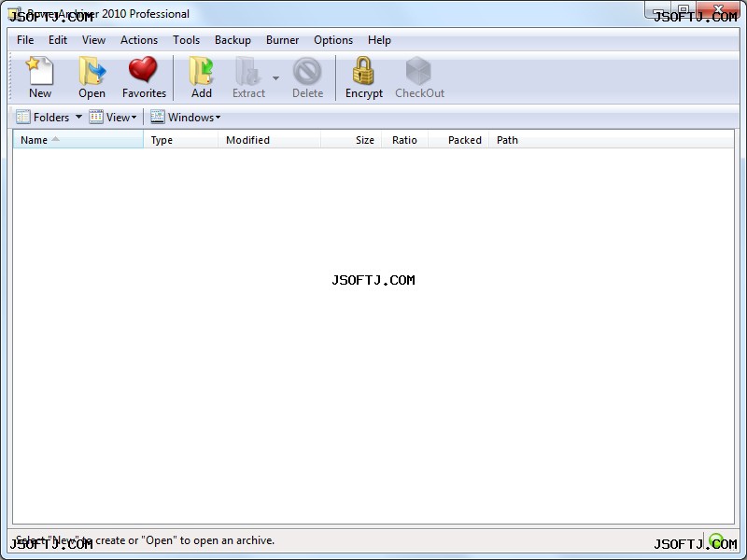This screenshot has height=560, width=747.
Task: Open an archive with the Open icon
Action: (92, 77)
